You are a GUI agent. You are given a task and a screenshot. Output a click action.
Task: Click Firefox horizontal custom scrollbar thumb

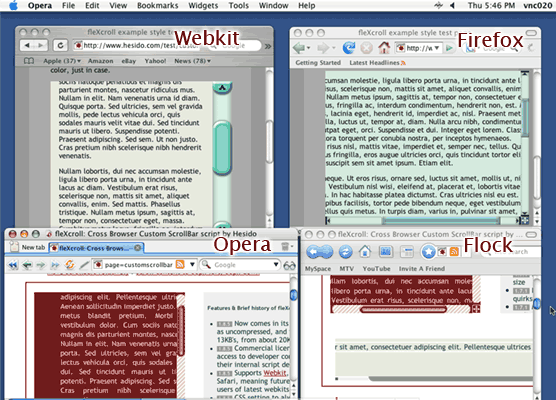[441, 221]
